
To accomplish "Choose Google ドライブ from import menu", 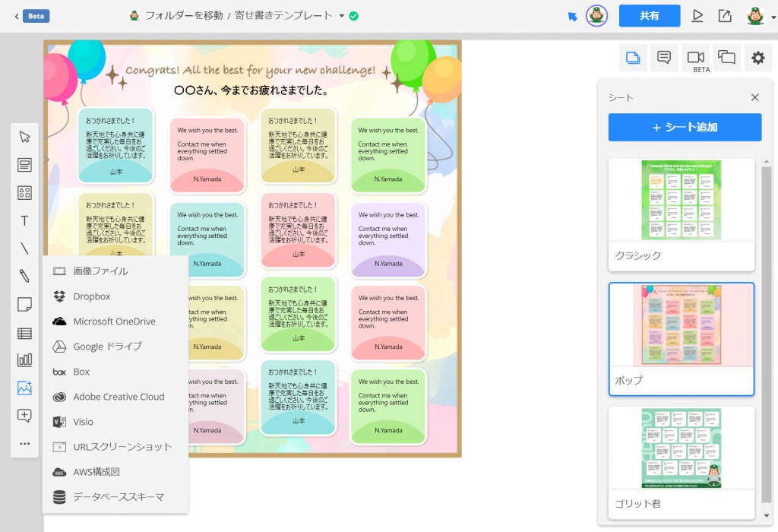I will [x=107, y=347].
